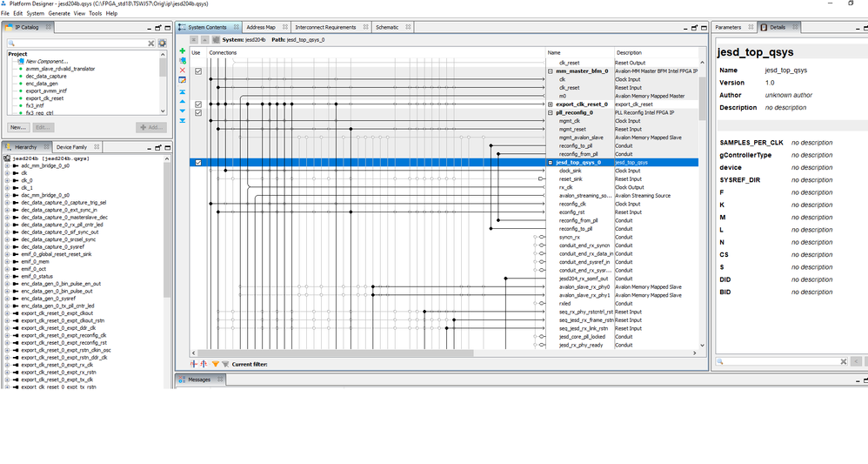Open the Tools menu
This screenshot has width=868, height=464.
[x=95, y=13]
